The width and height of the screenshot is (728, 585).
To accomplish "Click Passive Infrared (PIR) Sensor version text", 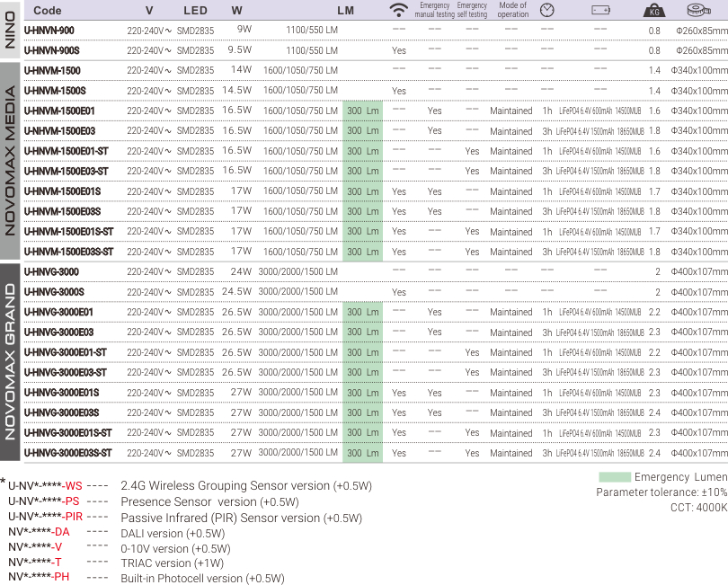I will click(242, 519).
